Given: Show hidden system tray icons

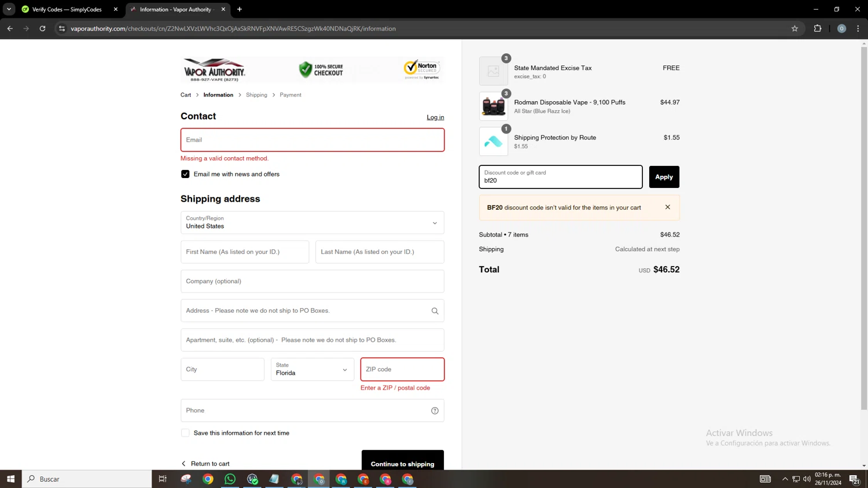Looking at the screenshot, I should 785,479.
